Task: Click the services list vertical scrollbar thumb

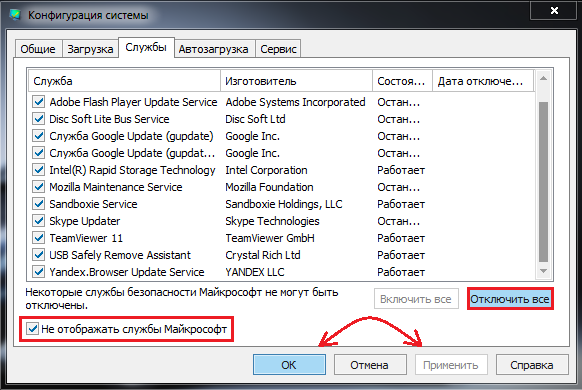Action: tap(543, 182)
